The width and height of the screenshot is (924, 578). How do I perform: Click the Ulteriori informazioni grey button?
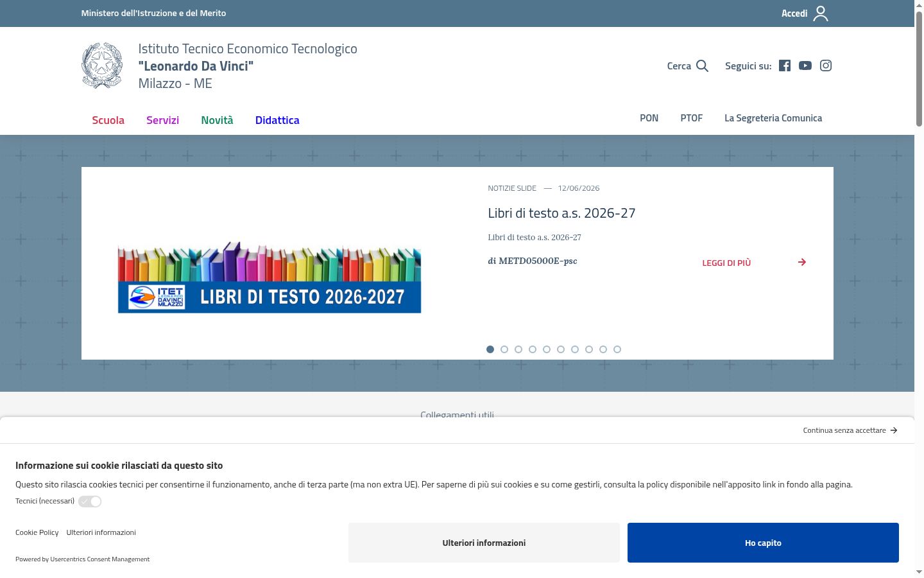pos(484,543)
